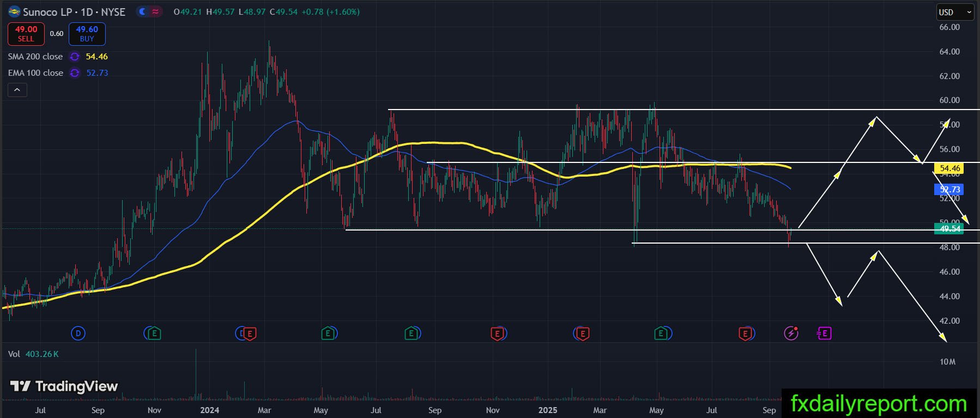Image resolution: width=980 pixels, height=418 pixels.
Task: Open the green earnings marker near May 2024
Action: (328, 333)
